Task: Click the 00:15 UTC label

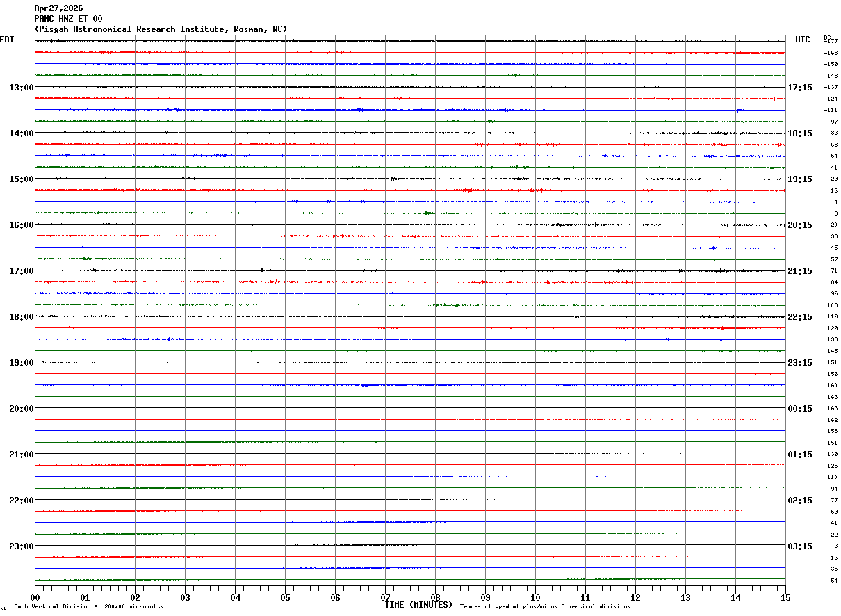Action: [x=800, y=409]
